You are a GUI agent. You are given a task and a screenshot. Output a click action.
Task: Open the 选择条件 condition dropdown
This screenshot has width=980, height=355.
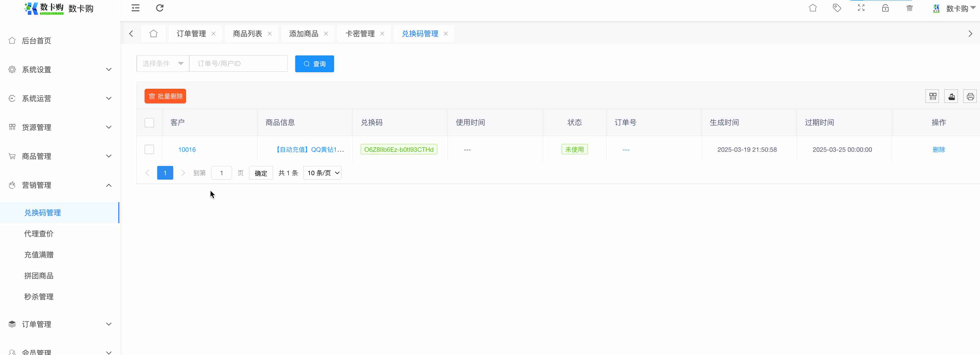pyautogui.click(x=163, y=64)
